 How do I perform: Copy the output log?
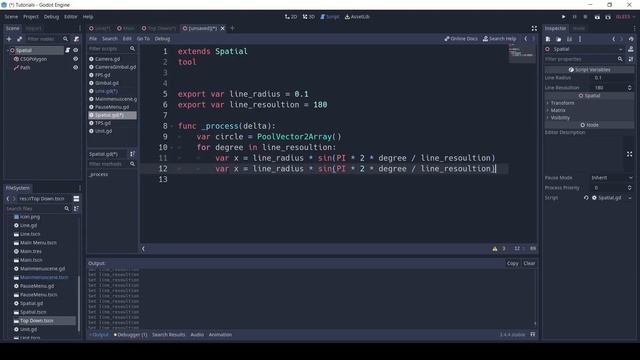click(512, 264)
